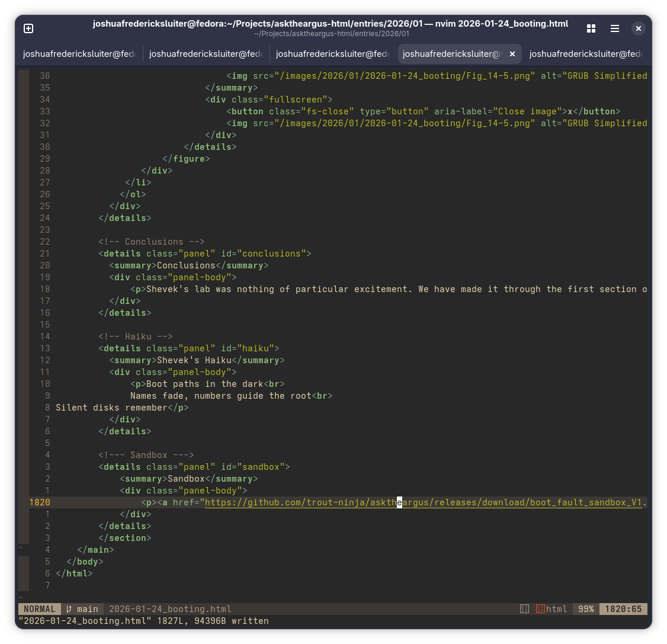Place cursor on 'Silent disks remember' text
667x644 pixels.
(x=111, y=408)
